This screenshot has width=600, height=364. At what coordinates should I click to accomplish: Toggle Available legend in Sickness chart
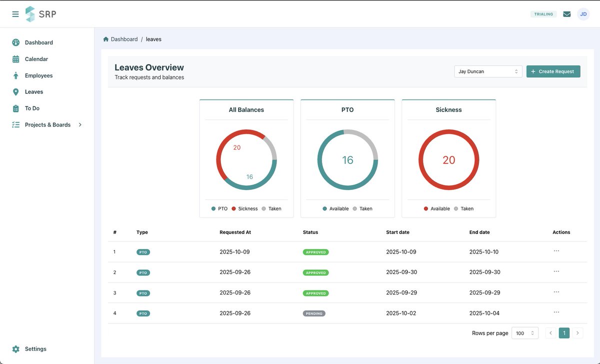pyautogui.click(x=437, y=208)
